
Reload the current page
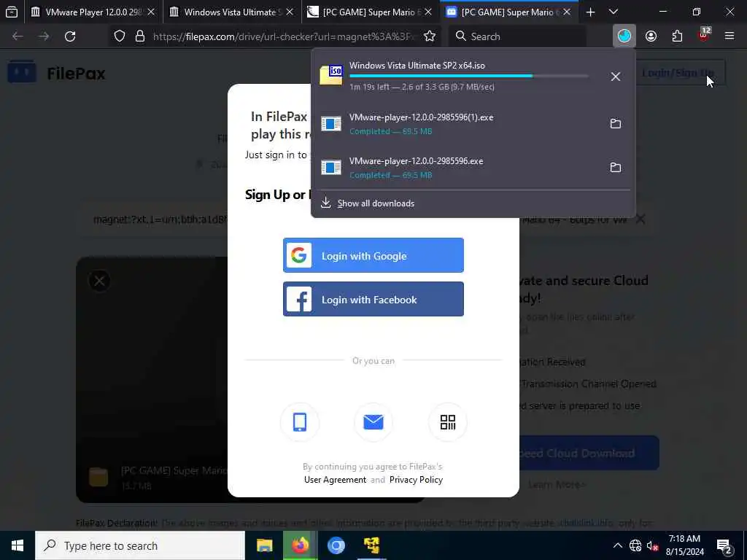[70, 36]
